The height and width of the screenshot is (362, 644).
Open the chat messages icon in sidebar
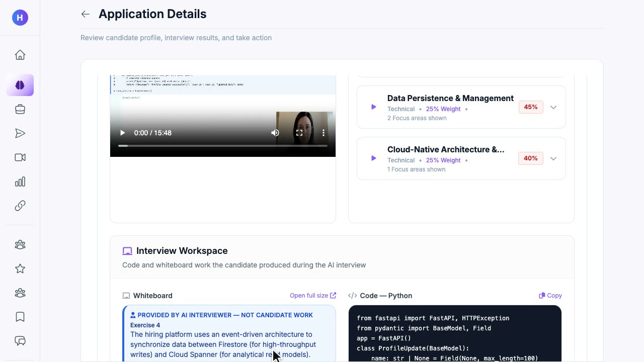coord(20,341)
